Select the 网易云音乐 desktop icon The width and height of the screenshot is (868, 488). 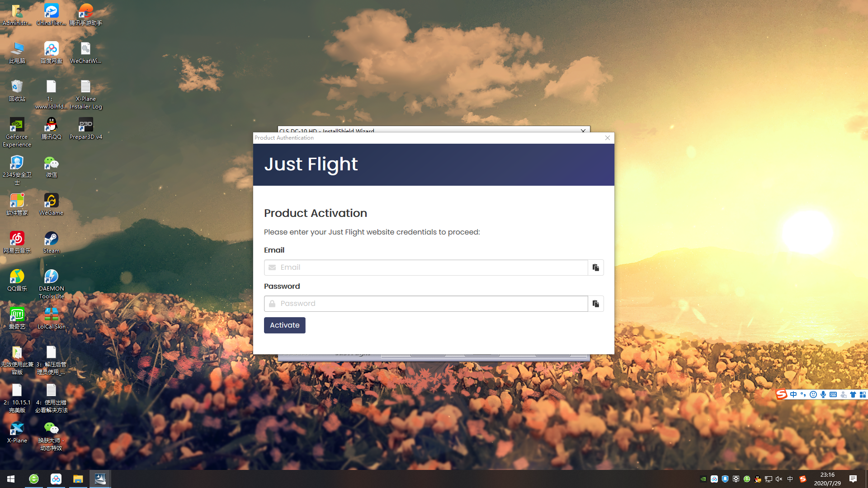17,242
